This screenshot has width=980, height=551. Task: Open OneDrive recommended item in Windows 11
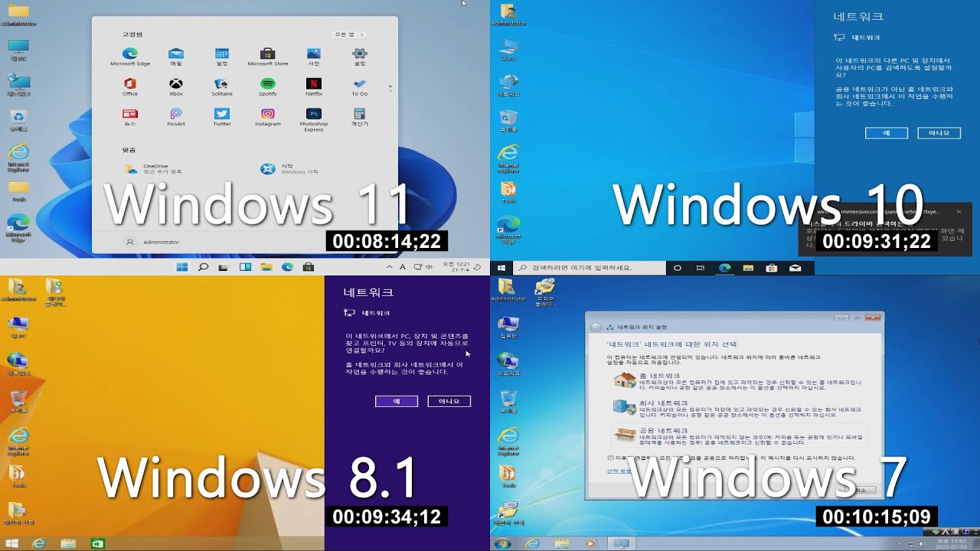pos(153,168)
